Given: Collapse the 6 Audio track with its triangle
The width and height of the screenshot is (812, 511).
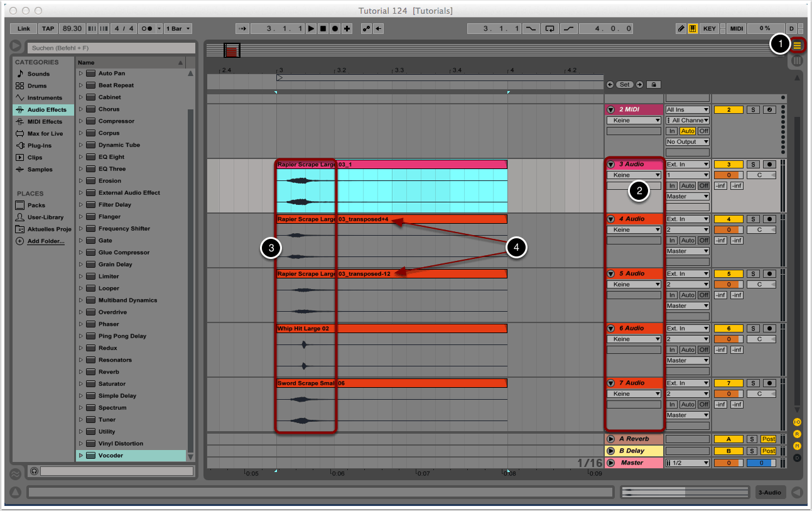Looking at the screenshot, I should coord(610,329).
